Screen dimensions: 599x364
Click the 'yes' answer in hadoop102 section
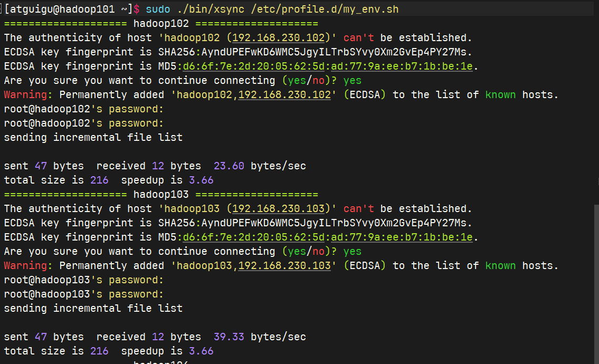[x=352, y=81]
